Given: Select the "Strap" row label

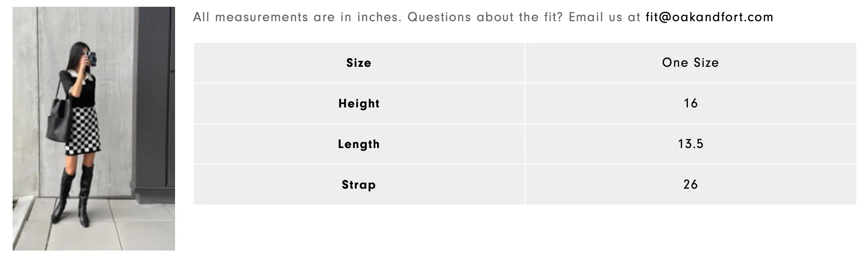Looking at the screenshot, I should 359,185.
